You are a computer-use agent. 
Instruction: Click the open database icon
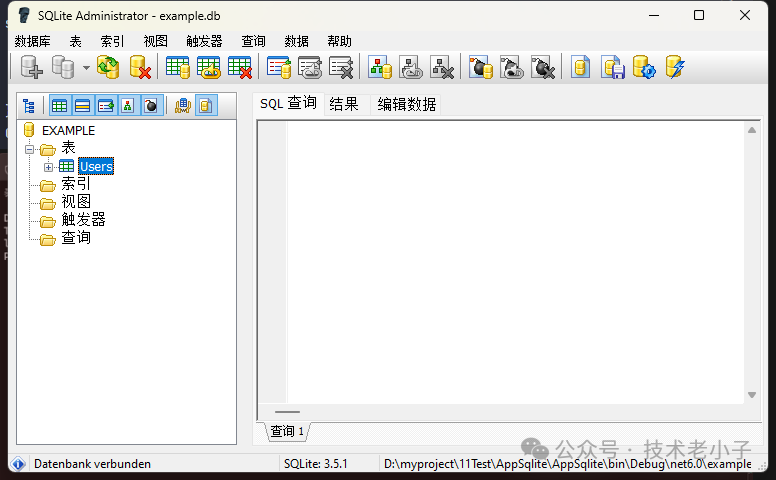click(x=63, y=67)
